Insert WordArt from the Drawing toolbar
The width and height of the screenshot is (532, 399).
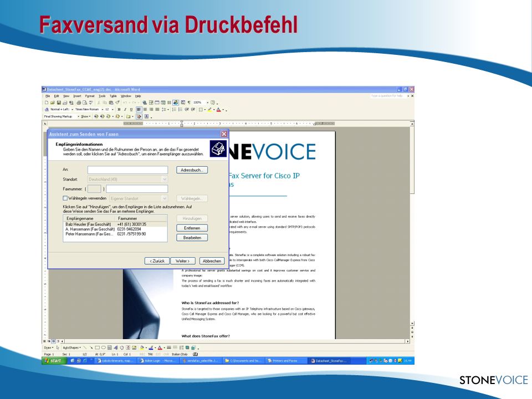(x=116, y=348)
